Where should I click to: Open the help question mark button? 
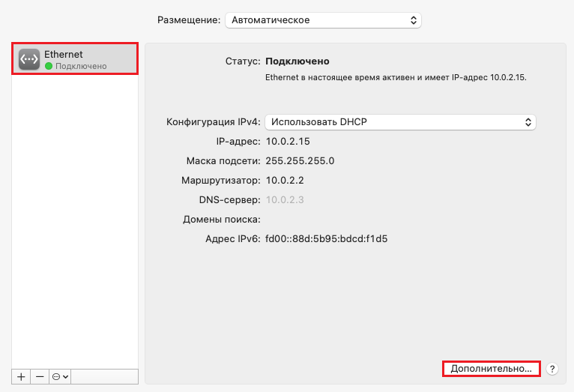pyautogui.click(x=552, y=369)
